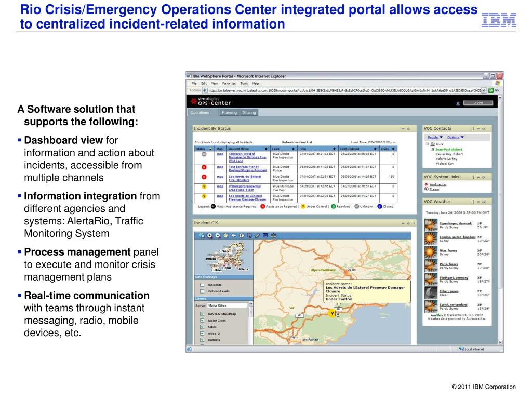The image size is (532, 399).
Task: Click the zoom out tool on the map toolbar
Action: click(218, 235)
